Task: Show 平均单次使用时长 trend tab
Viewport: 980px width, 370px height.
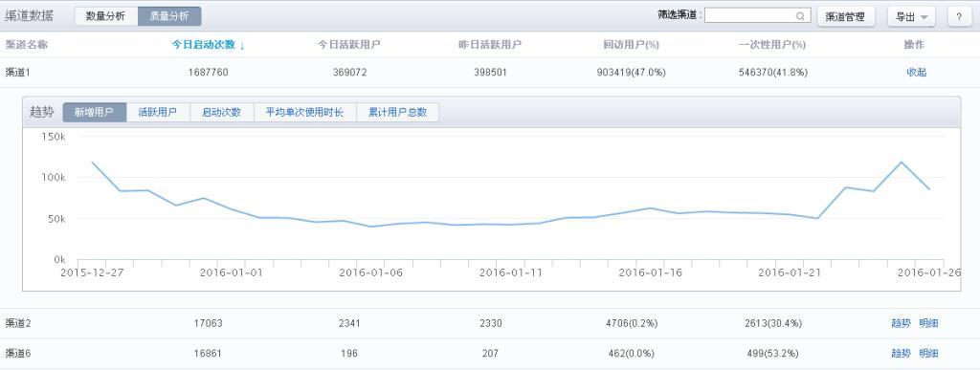Action: tap(305, 112)
